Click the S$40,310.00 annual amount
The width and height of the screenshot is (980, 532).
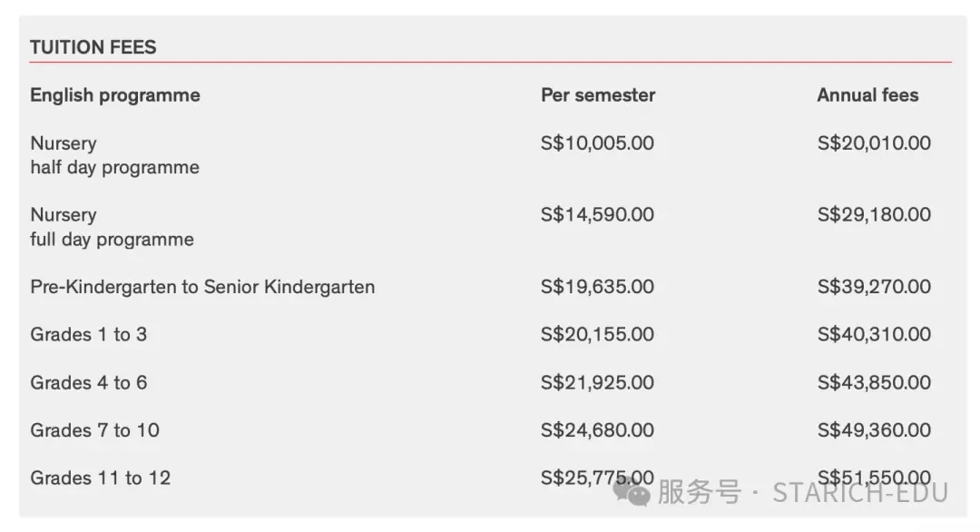(874, 334)
